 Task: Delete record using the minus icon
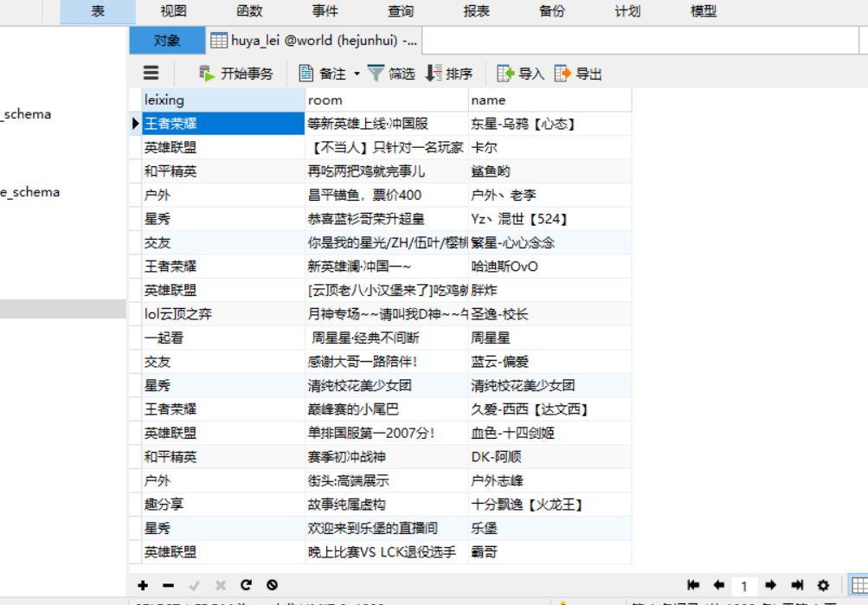(169, 585)
